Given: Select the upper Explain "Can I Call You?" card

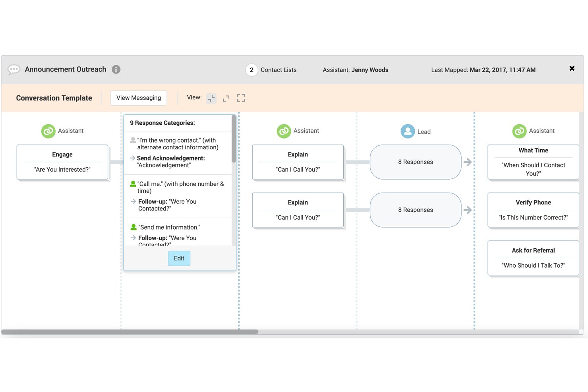Looking at the screenshot, I should pos(298,162).
